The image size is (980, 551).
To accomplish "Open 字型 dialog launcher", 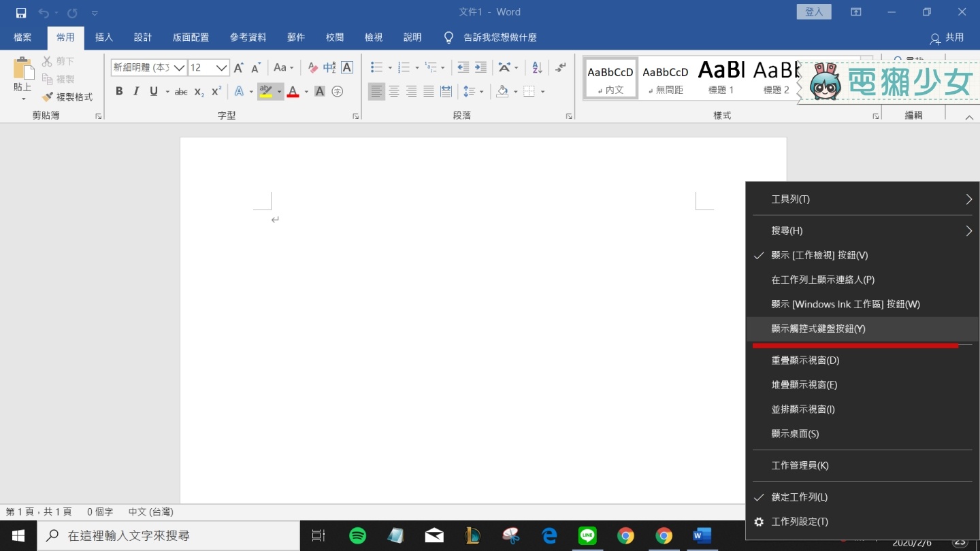I will (x=355, y=116).
